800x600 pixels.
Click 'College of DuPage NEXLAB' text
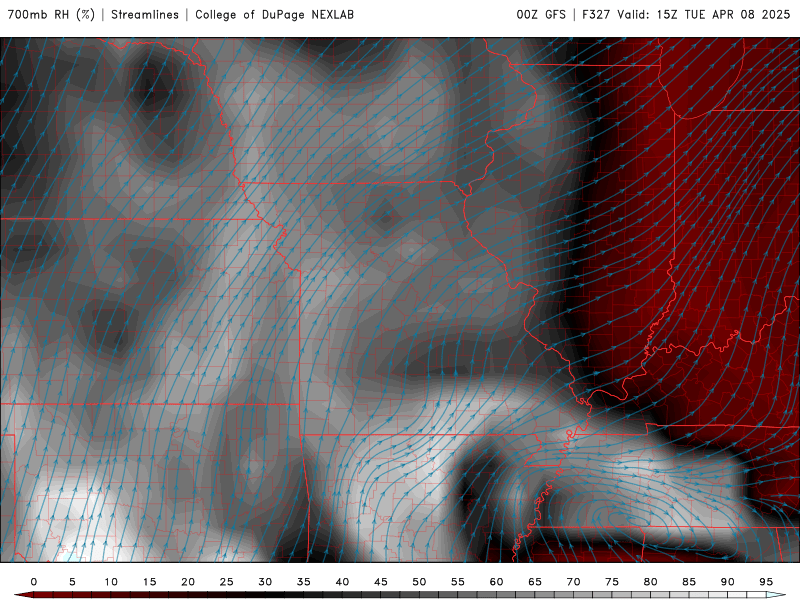pos(274,15)
